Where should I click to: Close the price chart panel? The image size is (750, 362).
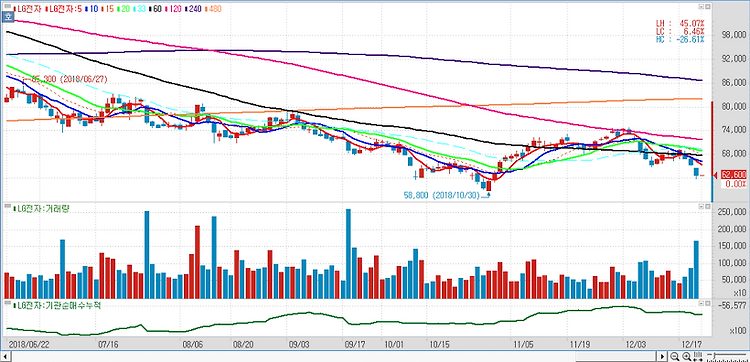click(707, 7)
